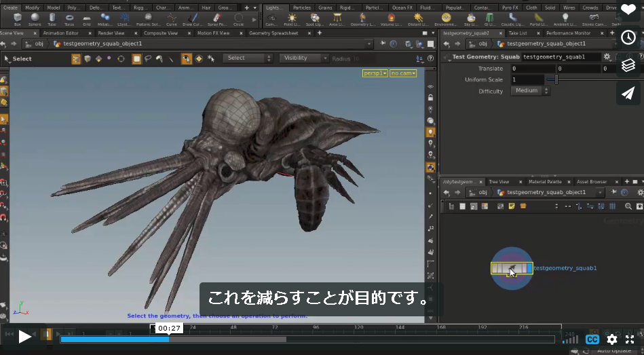Switch to the Geometry Spreadsheet tab
644x355 pixels.
click(x=273, y=33)
